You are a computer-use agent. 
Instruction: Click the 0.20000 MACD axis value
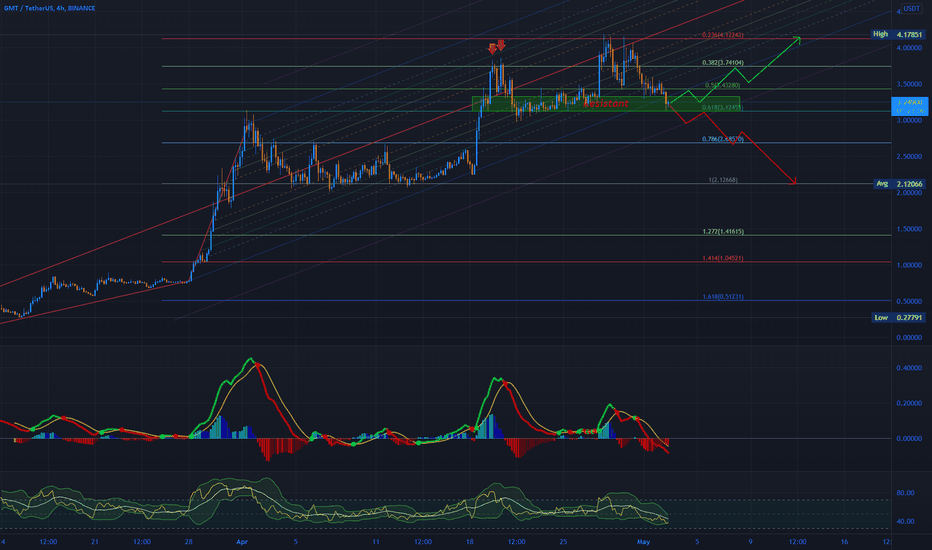pyautogui.click(x=909, y=403)
